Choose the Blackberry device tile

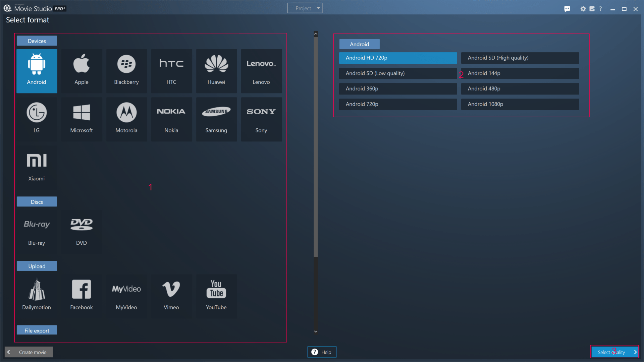[x=126, y=71]
